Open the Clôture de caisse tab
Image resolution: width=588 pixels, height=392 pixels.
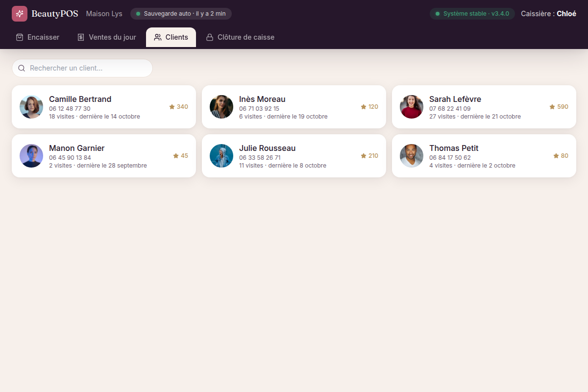240,37
